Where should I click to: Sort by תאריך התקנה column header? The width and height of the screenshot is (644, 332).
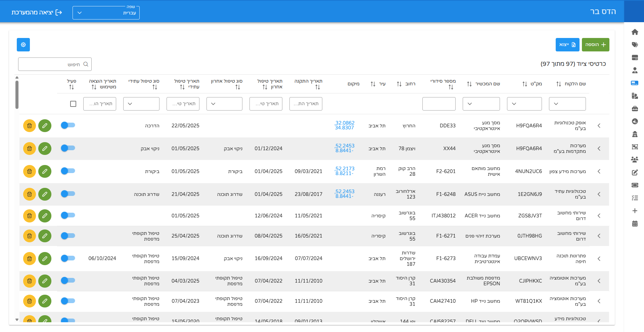pyautogui.click(x=309, y=84)
